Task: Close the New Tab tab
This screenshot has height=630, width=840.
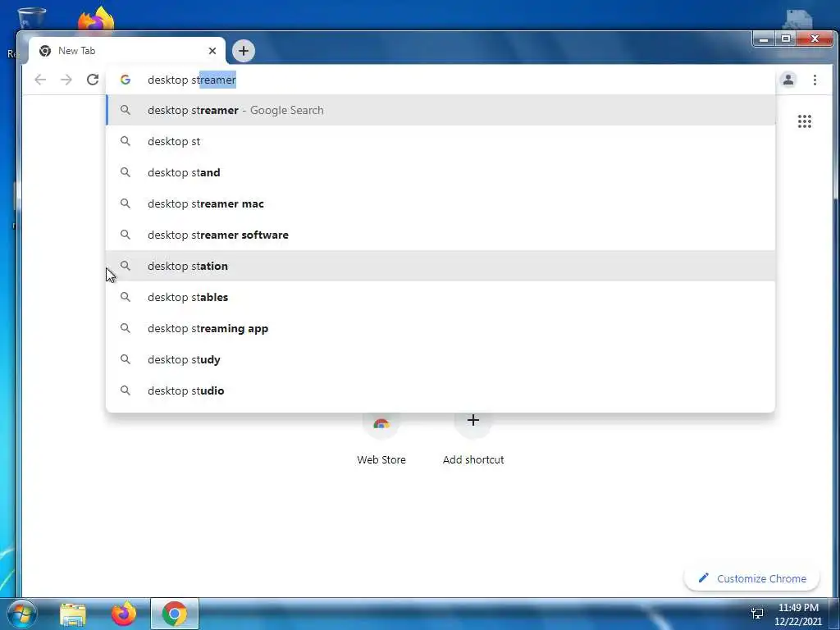Action: tap(212, 51)
